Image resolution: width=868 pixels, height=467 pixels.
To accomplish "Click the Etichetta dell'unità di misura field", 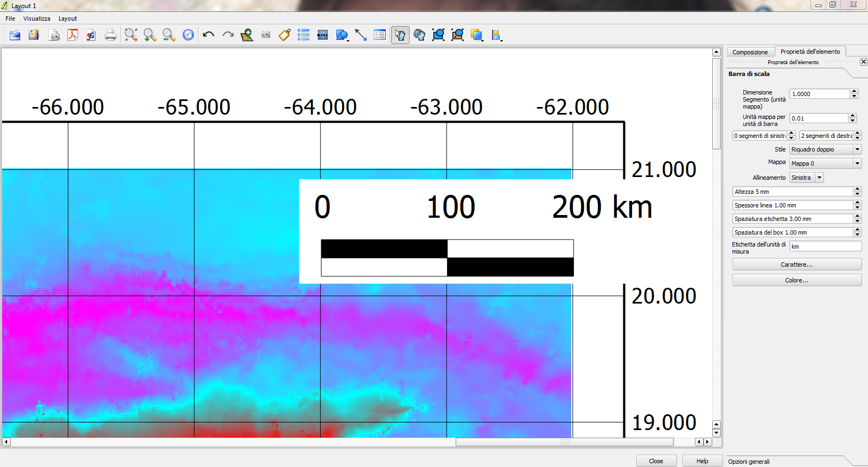I will pos(825,247).
